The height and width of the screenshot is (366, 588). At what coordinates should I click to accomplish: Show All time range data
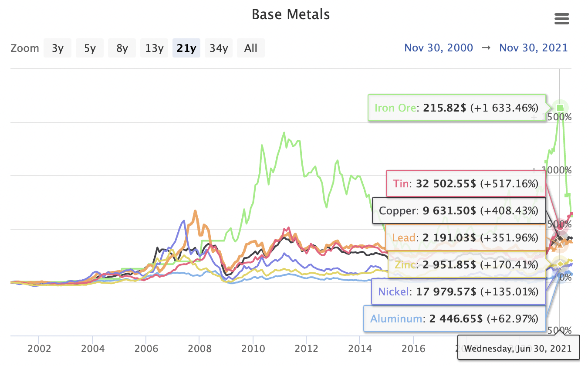click(251, 48)
